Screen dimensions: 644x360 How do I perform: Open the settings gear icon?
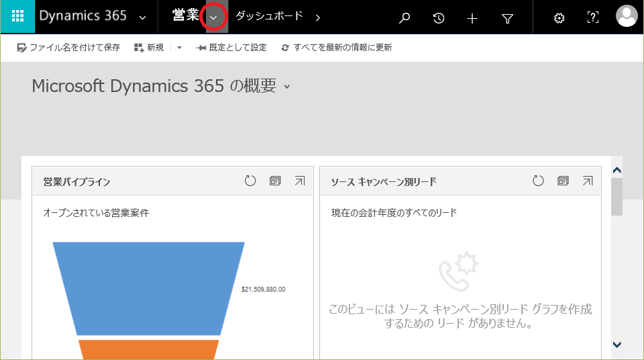[559, 18]
